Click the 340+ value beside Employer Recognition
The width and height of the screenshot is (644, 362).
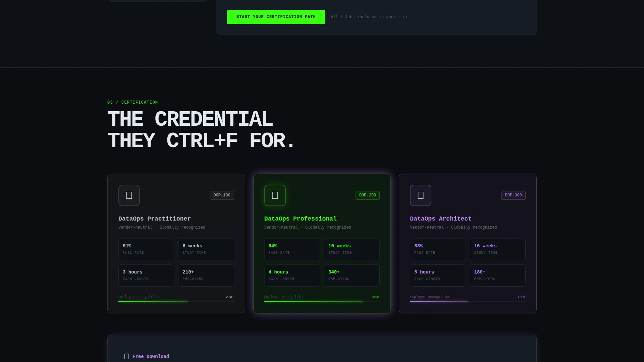[x=376, y=297]
